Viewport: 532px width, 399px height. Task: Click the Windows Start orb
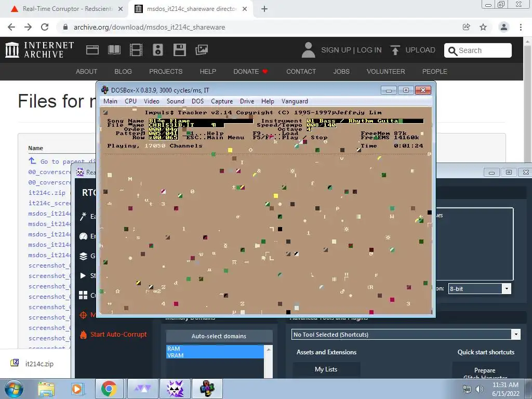13,389
